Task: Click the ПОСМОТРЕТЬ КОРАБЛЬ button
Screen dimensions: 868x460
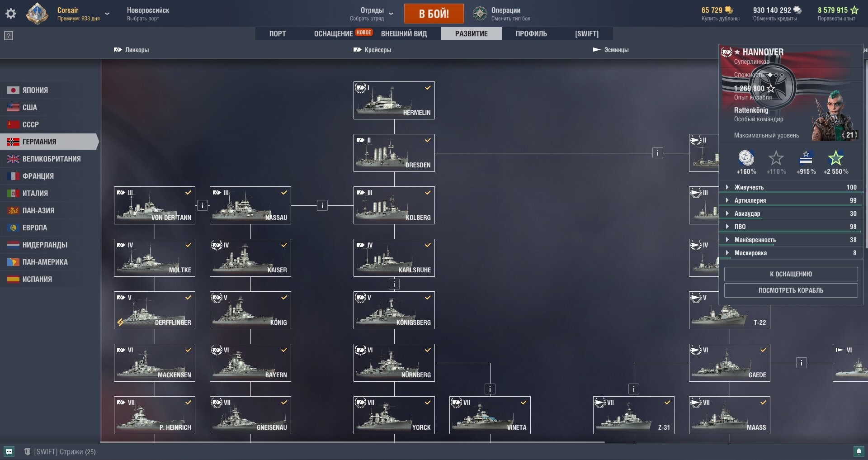Action: 791,290
